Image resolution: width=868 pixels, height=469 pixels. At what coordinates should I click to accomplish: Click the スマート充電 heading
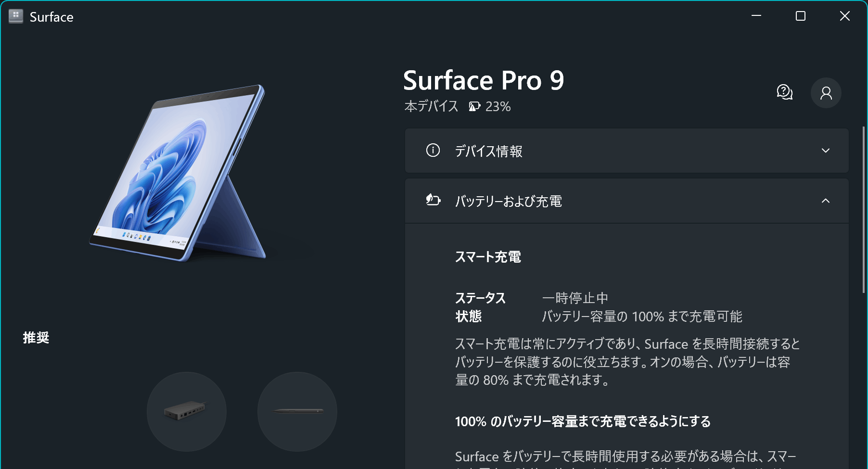point(488,257)
